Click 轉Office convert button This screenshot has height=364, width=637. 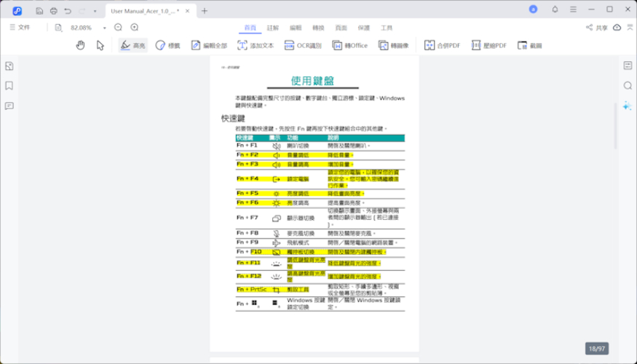(x=349, y=45)
